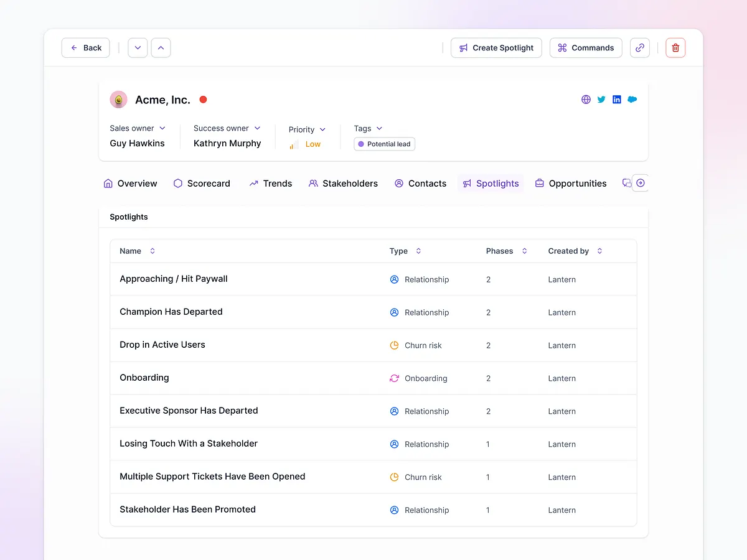Go to next record with down chevron
The width and height of the screenshot is (747, 560).
tap(138, 48)
